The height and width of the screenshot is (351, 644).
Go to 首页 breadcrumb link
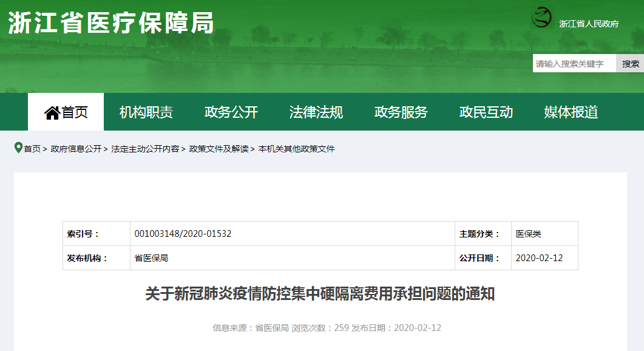click(x=32, y=149)
